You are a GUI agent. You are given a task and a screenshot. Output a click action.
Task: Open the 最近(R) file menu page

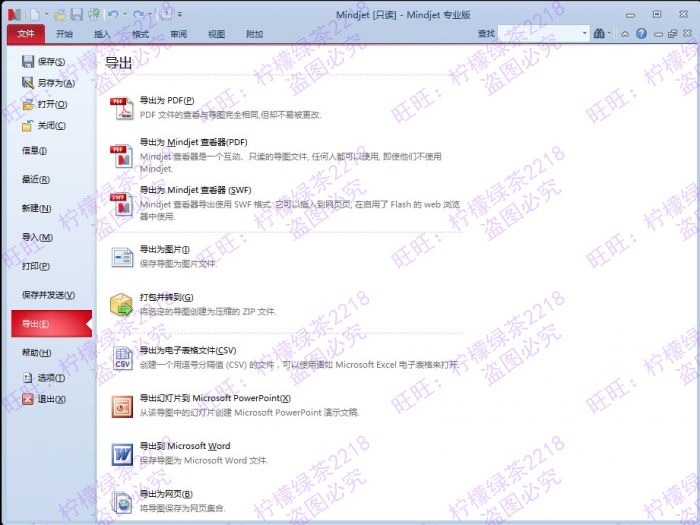tap(36, 179)
